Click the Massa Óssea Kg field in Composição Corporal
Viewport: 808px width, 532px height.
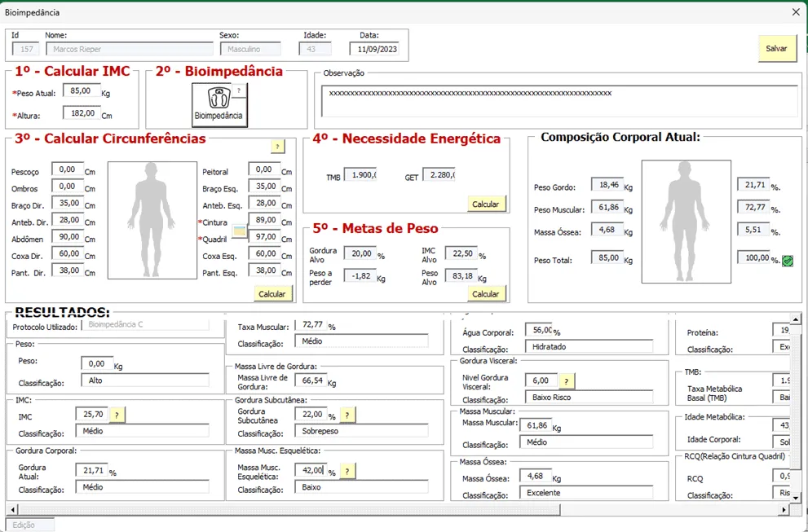[607, 230]
